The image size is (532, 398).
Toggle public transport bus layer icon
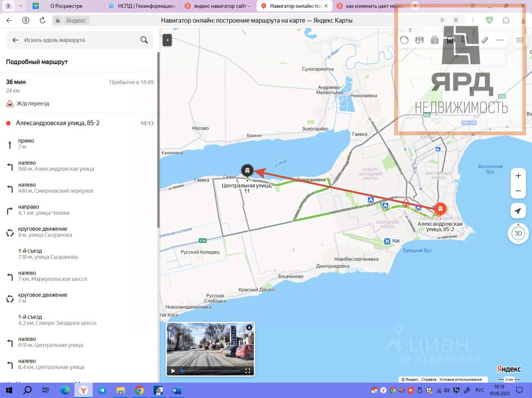(x=450, y=40)
